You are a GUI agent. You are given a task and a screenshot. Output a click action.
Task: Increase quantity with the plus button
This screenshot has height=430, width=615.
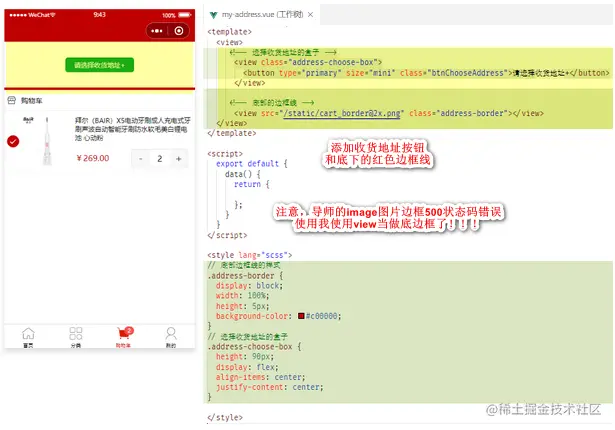(x=178, y=159)
